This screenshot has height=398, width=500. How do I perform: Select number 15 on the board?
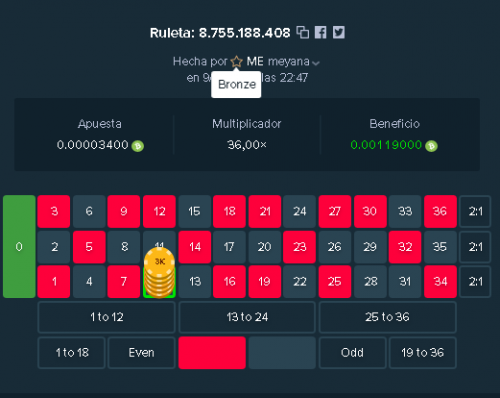(x=195, y=211)
